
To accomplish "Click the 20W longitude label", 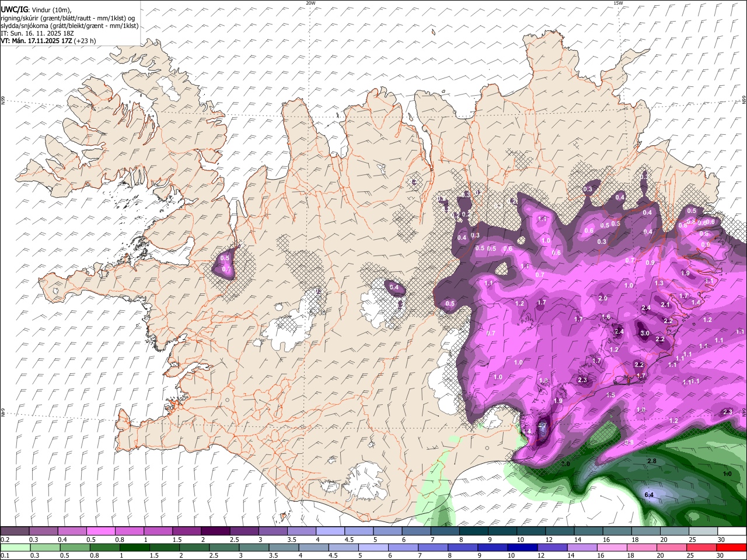I will click(x=310, y=3).
